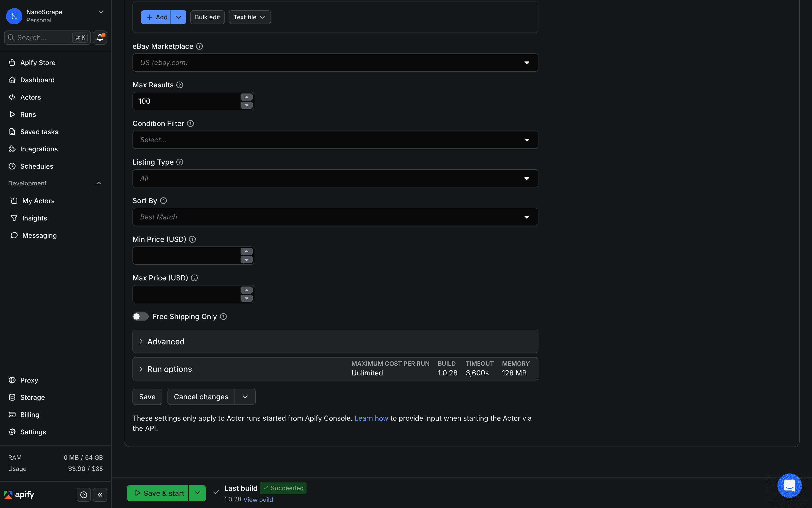Open the eBay Marketplace dropdown
The image size is (812, 508).
(335, 62)
